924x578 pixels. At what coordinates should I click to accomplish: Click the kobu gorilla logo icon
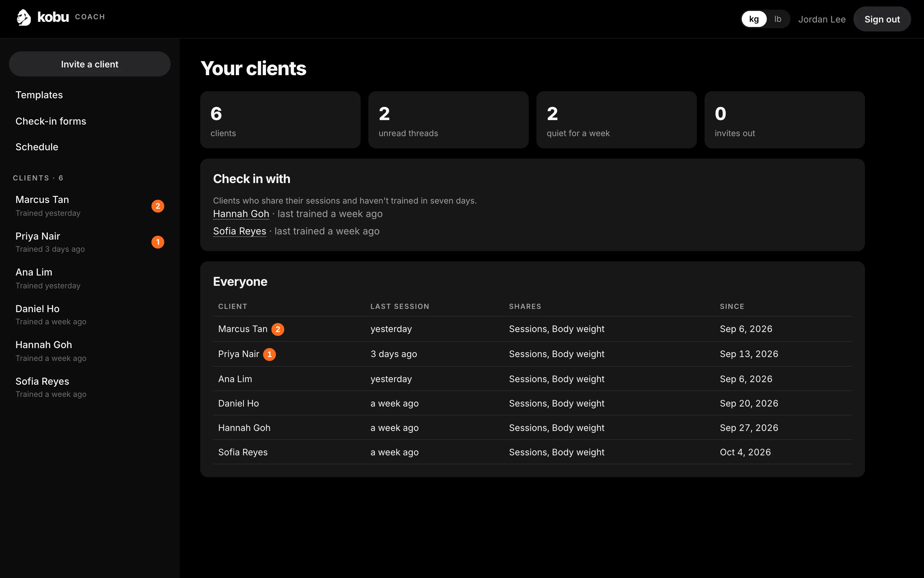pos(24,18)
